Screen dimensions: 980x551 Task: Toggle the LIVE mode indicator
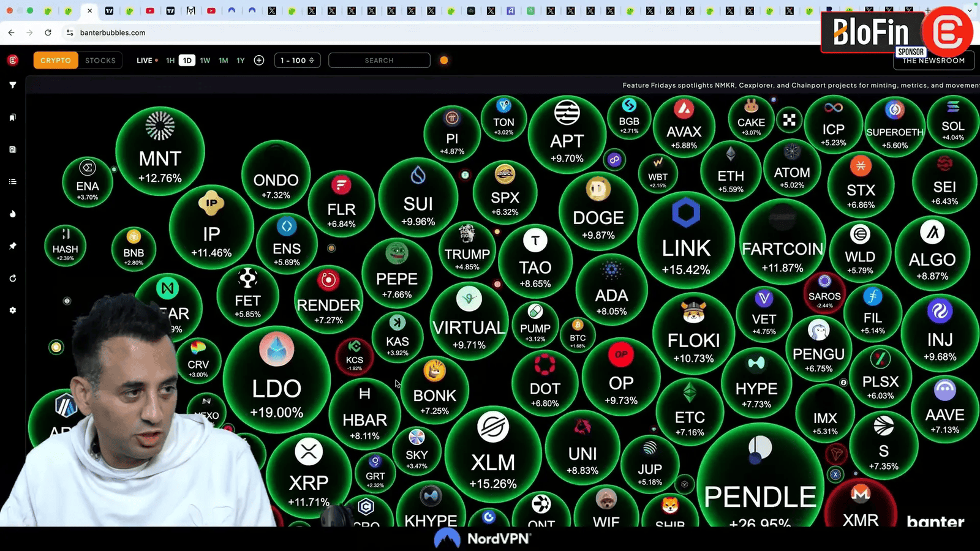146,61
